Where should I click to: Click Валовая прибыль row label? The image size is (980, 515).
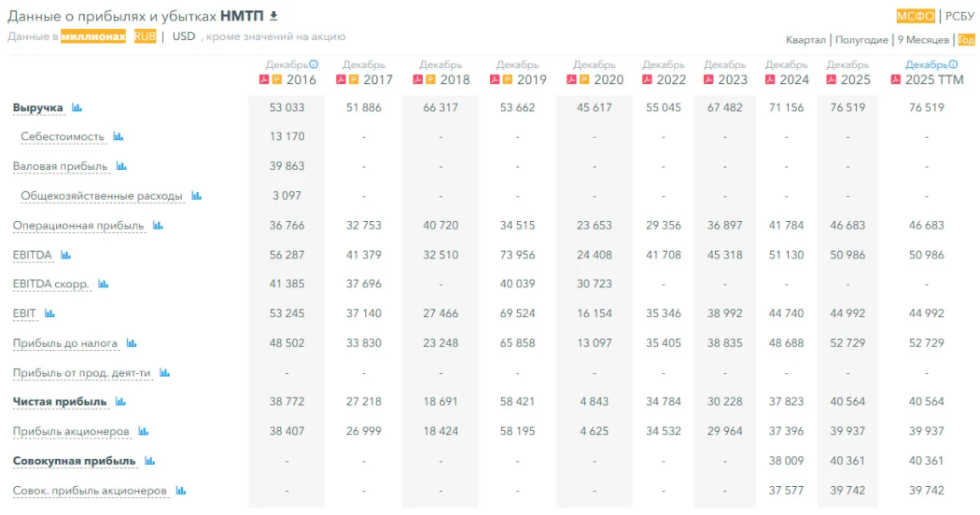[60, 167]
